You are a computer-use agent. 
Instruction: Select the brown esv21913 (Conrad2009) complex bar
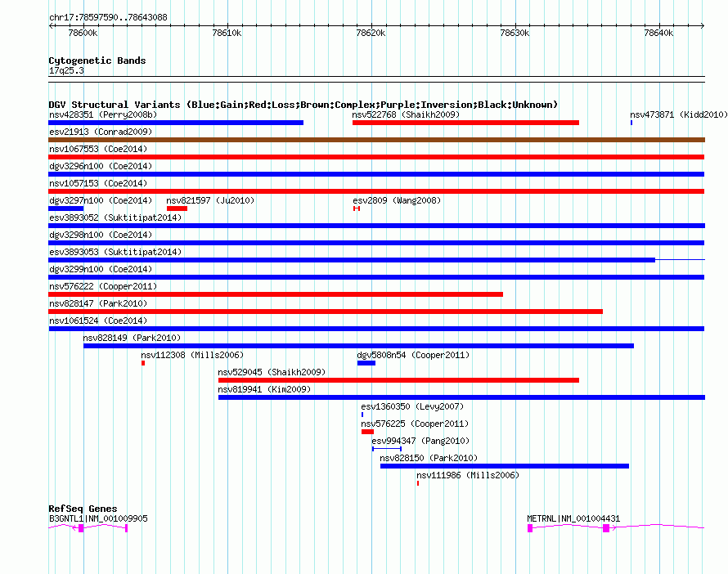[376, 140]
